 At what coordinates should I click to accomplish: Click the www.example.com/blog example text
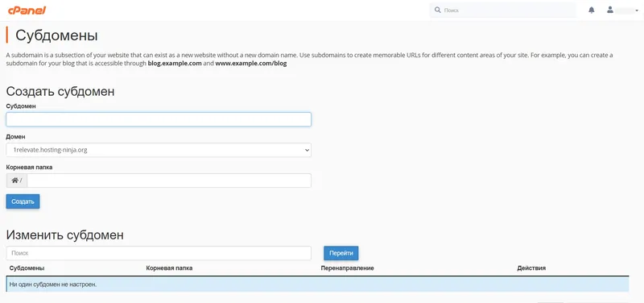coord(251,64)
